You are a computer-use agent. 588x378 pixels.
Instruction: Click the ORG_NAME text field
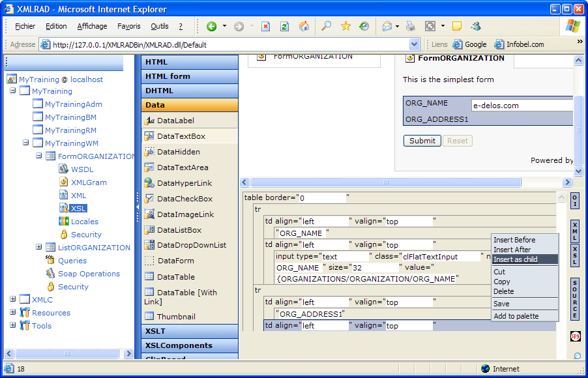[x=522, y=105]
